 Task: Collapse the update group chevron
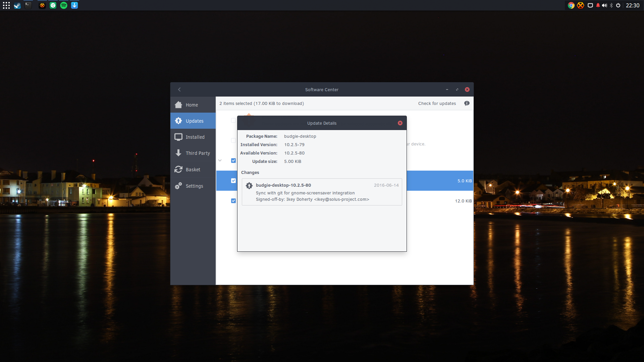(x=220, y=161)
